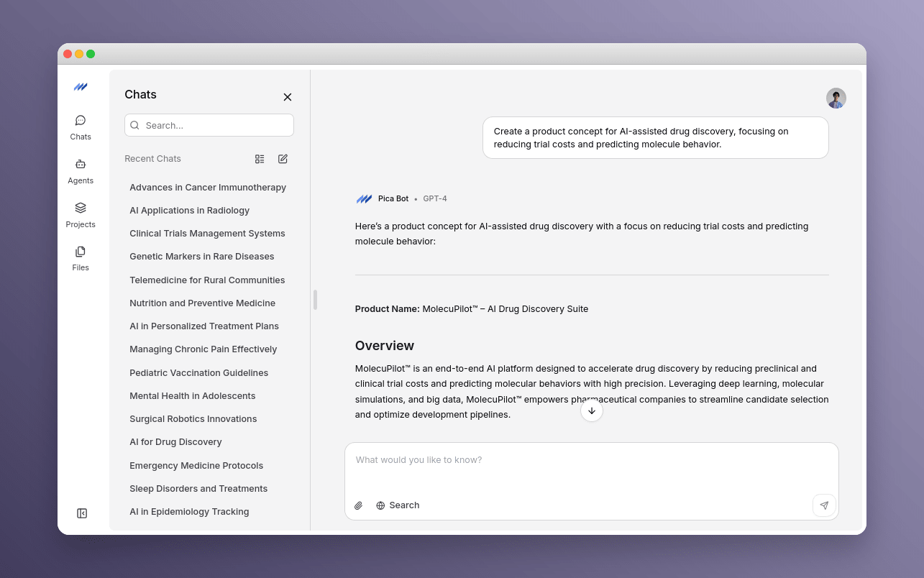The width and height of the screenshot is (924, 578).
Task: Open chat 'AI Applications in Radiology'
Action: [x=190, y=211]
